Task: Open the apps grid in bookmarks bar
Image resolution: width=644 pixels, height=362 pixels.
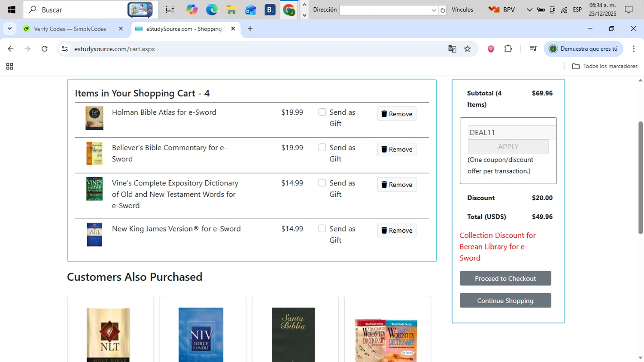Action: [x=9, y=66]
